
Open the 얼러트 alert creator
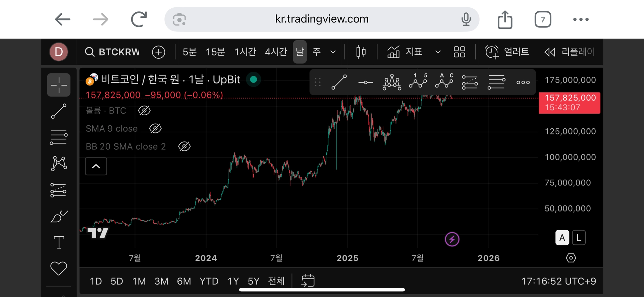pyautogui.click(x=507, y=52)
